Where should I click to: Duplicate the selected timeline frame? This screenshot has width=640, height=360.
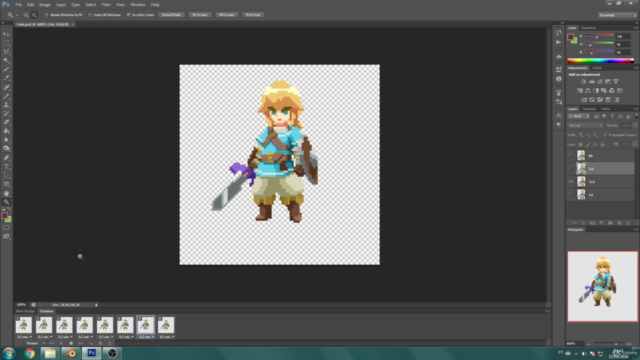[100, 343]
